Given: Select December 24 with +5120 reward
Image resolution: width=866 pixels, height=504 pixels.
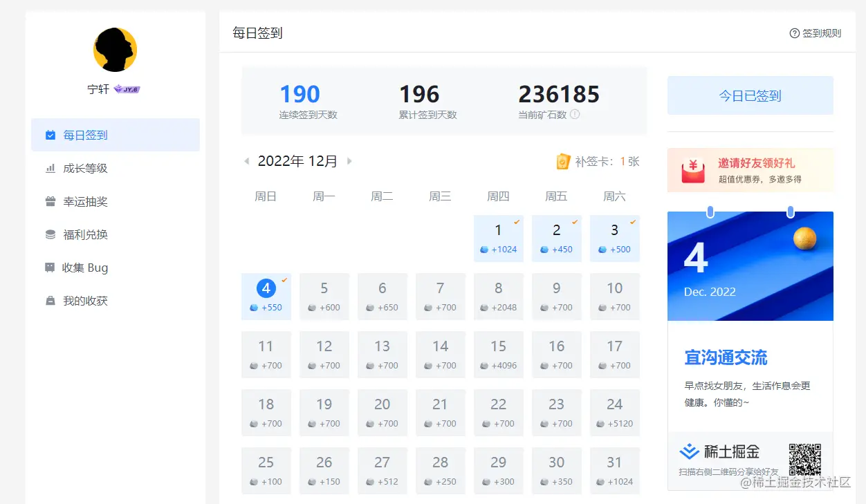Looking at the screenshot, I should (615, 413).
